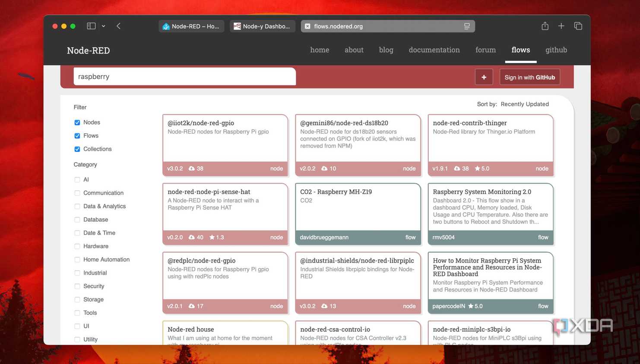Click star icon next to papercodeIN

click(471, 306)
